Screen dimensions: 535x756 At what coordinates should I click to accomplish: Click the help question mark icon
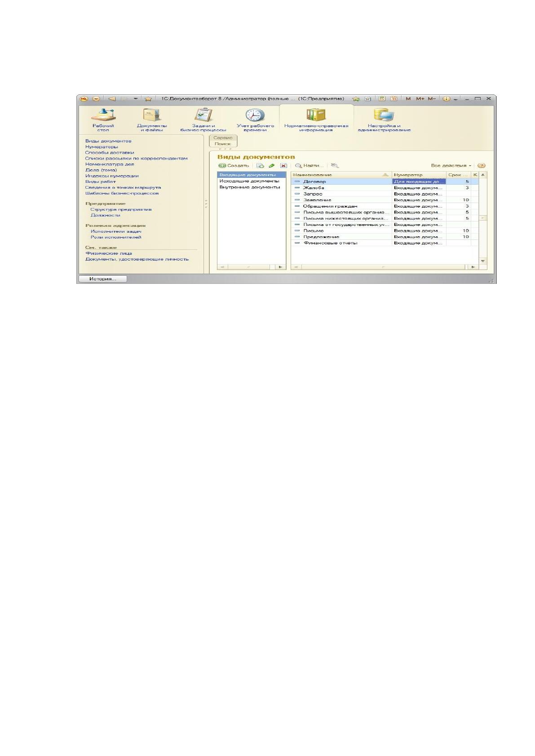click(481, 165)
